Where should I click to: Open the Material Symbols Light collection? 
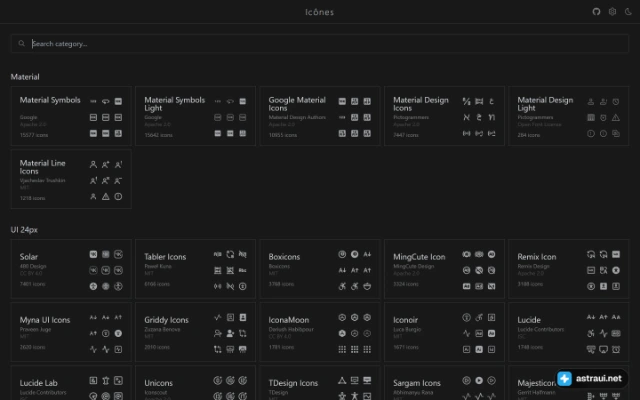click(x=196, y=116)
